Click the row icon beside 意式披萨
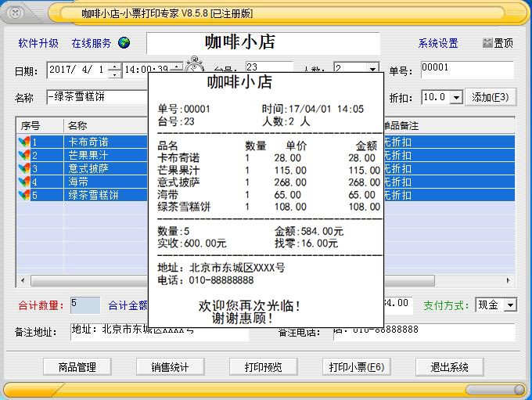532x400 pixels. [24, 169]
